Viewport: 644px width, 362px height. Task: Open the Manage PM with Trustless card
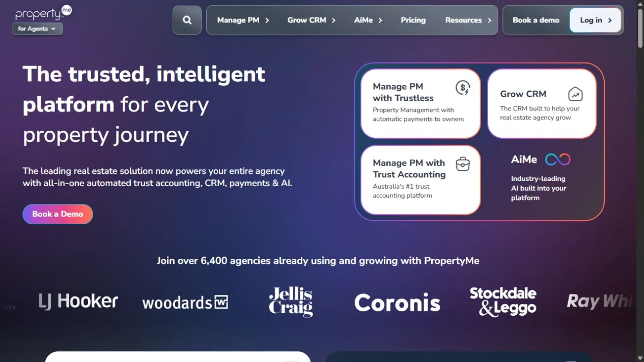click(x=421, y=104)
